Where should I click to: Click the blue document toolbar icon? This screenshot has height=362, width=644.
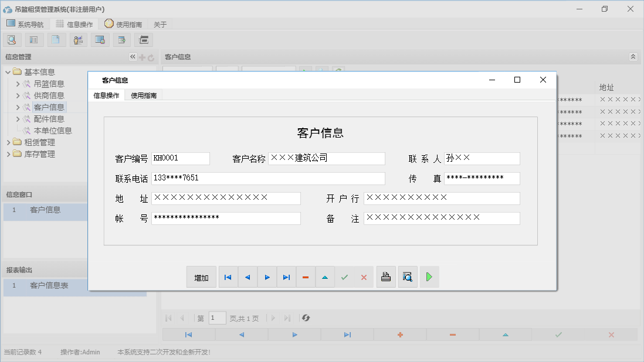(x=56, y=40)
